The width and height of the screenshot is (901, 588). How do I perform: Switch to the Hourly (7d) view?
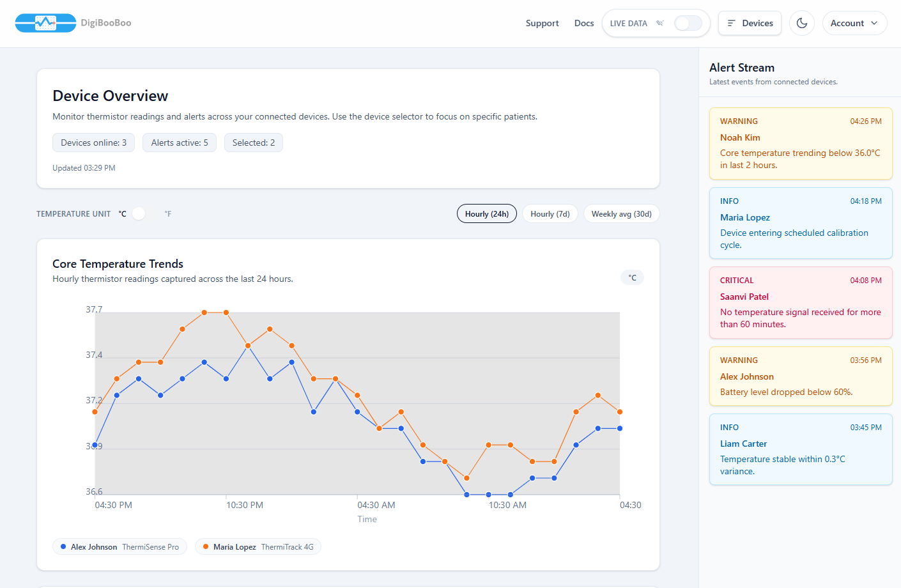tap(550, 213)
